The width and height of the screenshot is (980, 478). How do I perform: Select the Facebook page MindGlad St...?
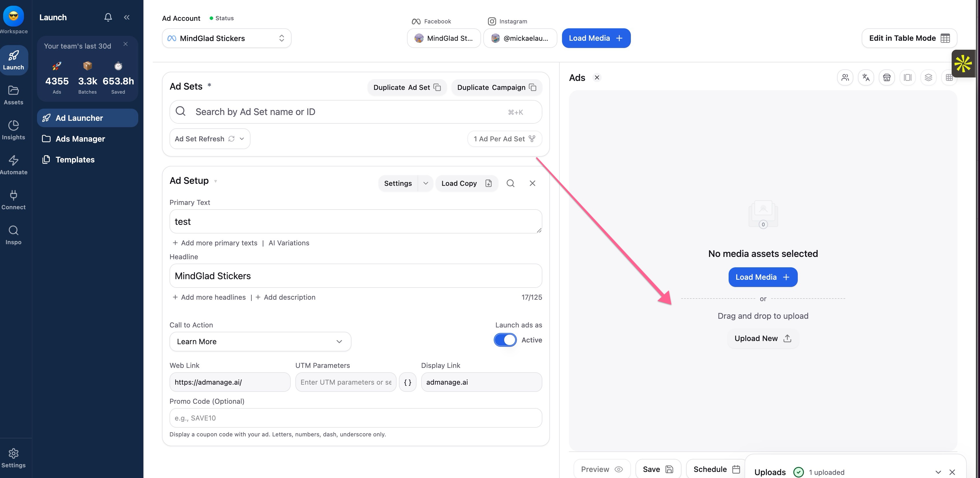point(444,38)
